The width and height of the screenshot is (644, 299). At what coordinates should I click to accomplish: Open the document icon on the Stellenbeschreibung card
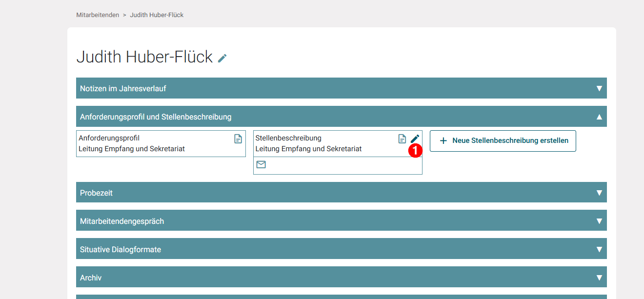point(401,139)
